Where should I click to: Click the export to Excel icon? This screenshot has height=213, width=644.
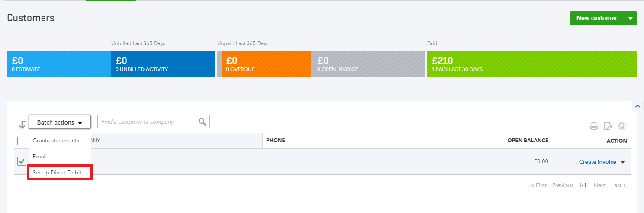pyautogui.click(x=608, y=126)
